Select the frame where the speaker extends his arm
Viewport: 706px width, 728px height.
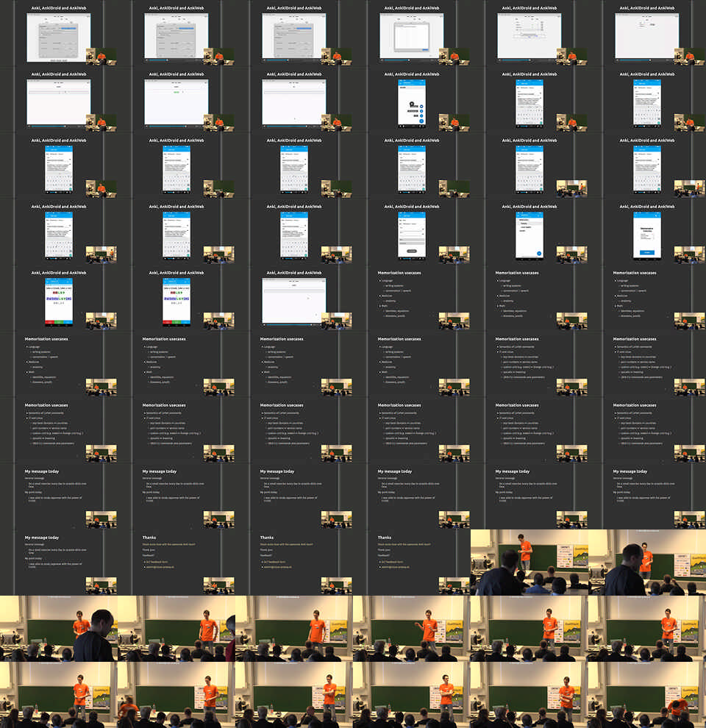tap(412, 629)
